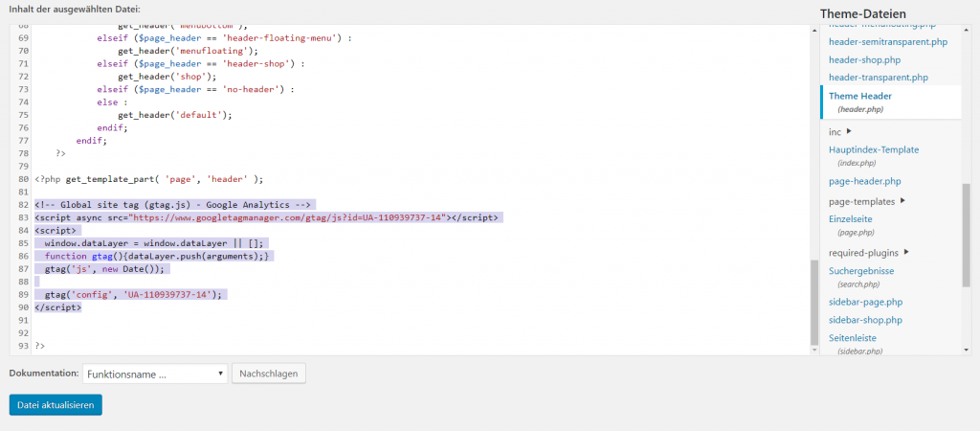Click the closing </script> tag line 90

pyautogui.click(x=58, y=307)
